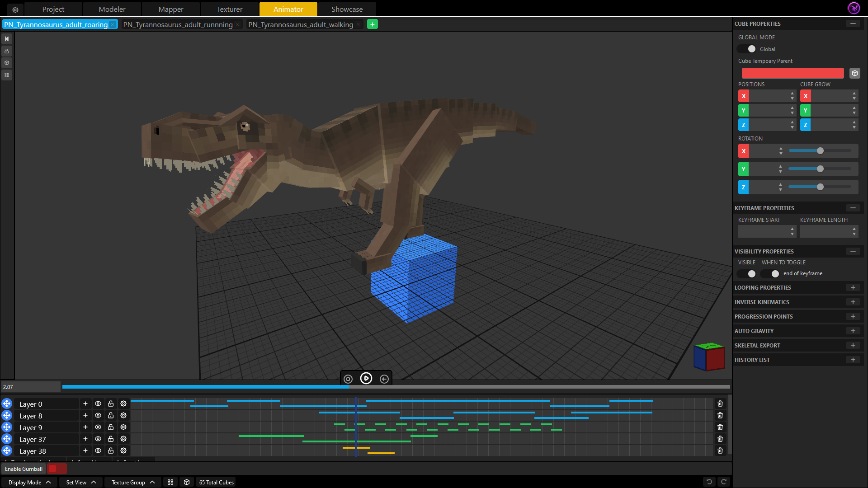Image resolution: width=868 pixels, height=488 pixels.
Task: Hide Layer 38 using eye icon
Action: pos(98,450)
